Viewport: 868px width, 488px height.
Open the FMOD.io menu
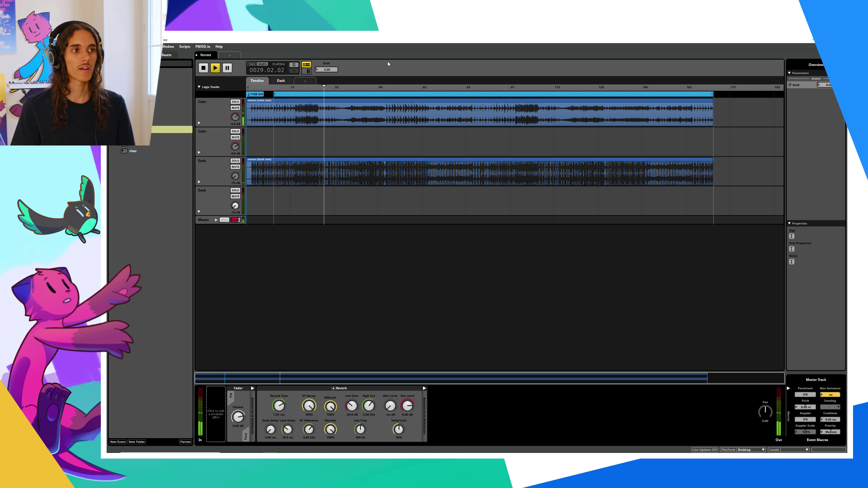tap(203, 47)
